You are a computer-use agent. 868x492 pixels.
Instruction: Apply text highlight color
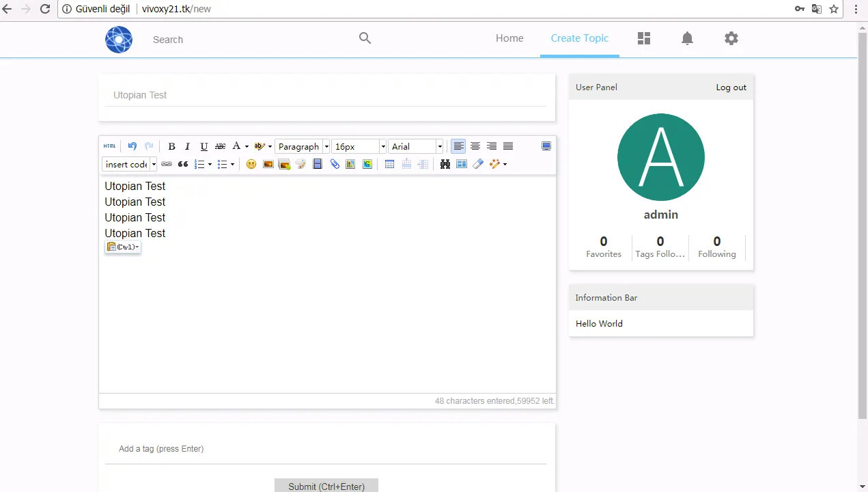pyautogui.click(x=260, y=146)
